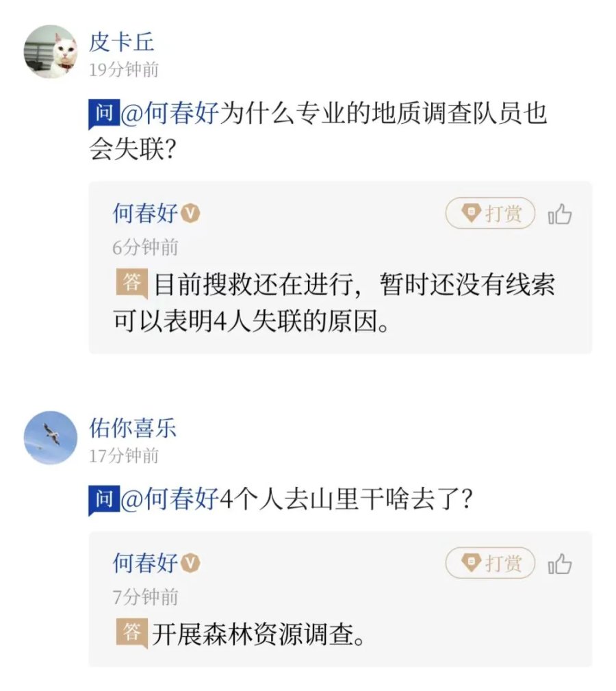Like 何春好's answer about the search and rescue

(559, 215)
